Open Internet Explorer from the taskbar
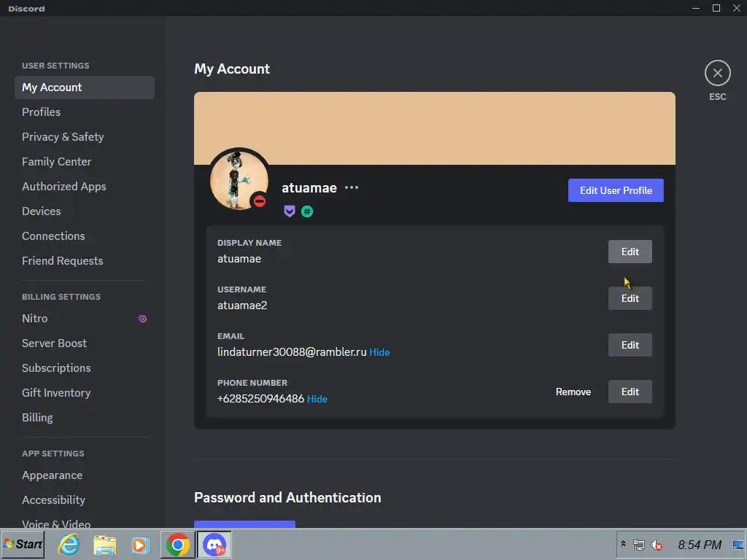 (x=69, y=544)
